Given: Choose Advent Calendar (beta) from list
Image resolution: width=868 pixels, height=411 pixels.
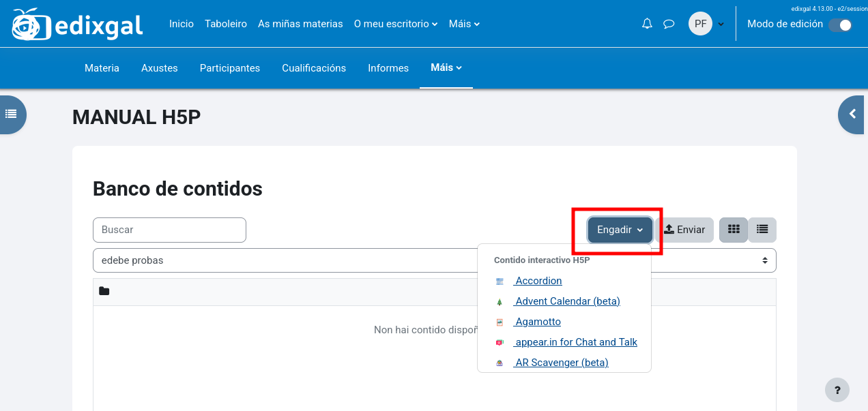Looking at the screenshot, I should tap(567, 301).
